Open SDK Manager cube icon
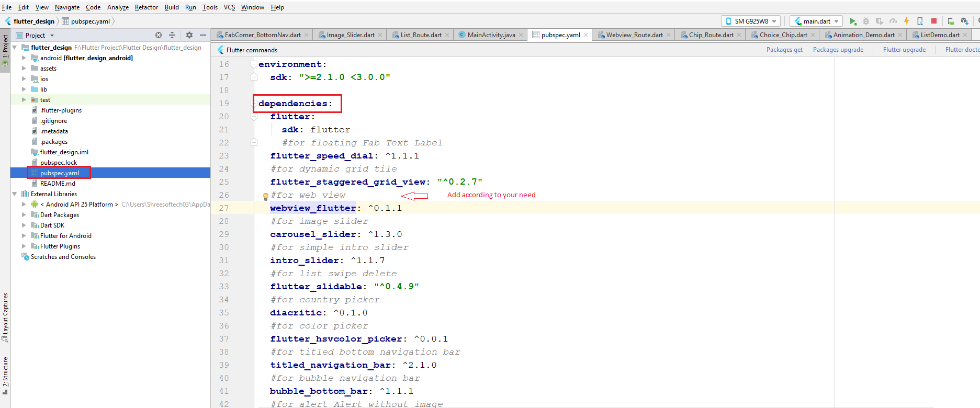 (x=964, y=21)
